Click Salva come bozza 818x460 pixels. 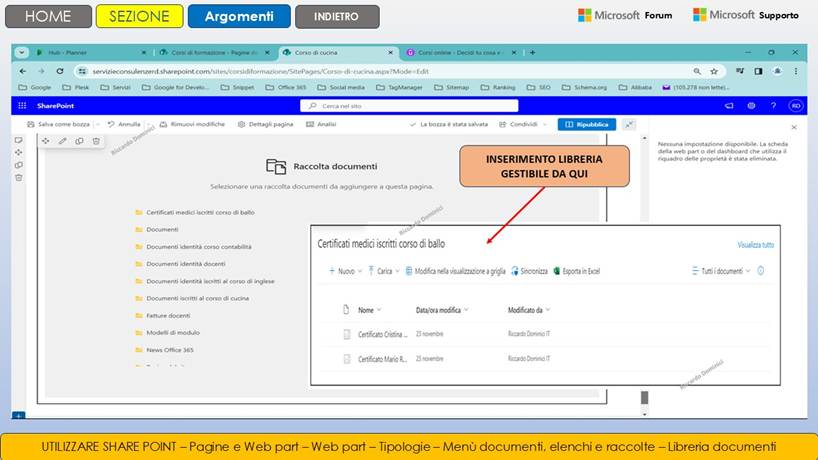tap(58, 125)
